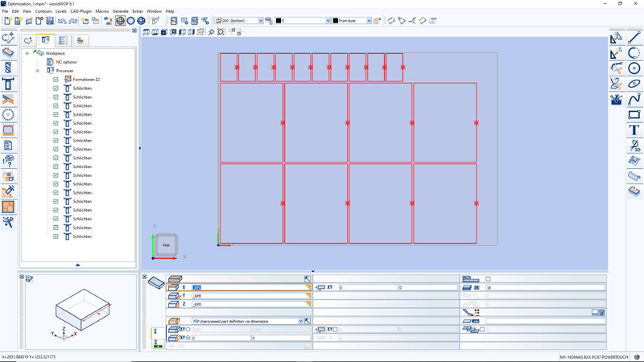Select 'NC options' in the tree

pos(66,62)
